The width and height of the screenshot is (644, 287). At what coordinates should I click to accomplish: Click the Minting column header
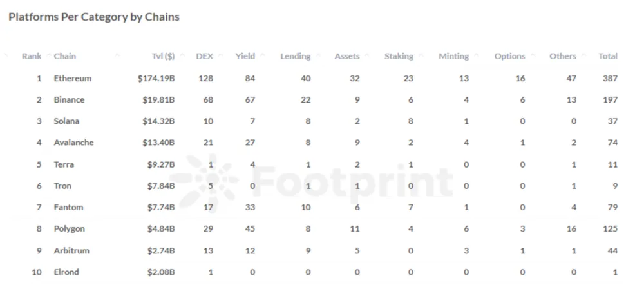[453, 56]
